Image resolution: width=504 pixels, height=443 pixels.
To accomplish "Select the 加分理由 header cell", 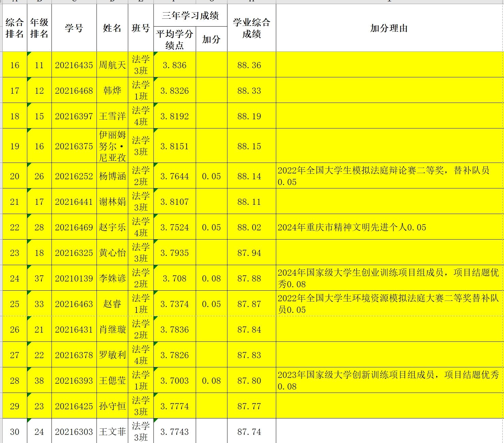I will (x=389, y=28).
